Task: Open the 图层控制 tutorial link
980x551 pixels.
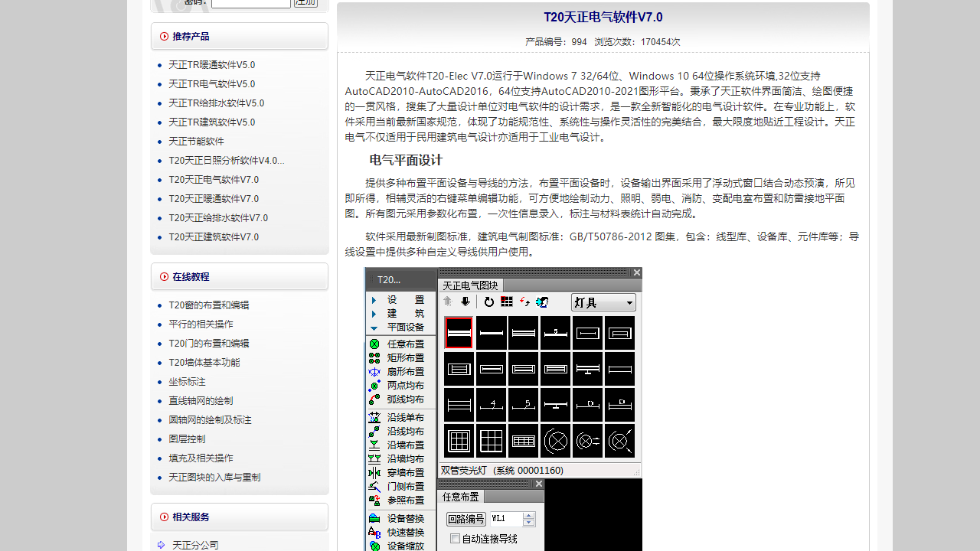Action: pyautogui.click(x=188, y=439)
